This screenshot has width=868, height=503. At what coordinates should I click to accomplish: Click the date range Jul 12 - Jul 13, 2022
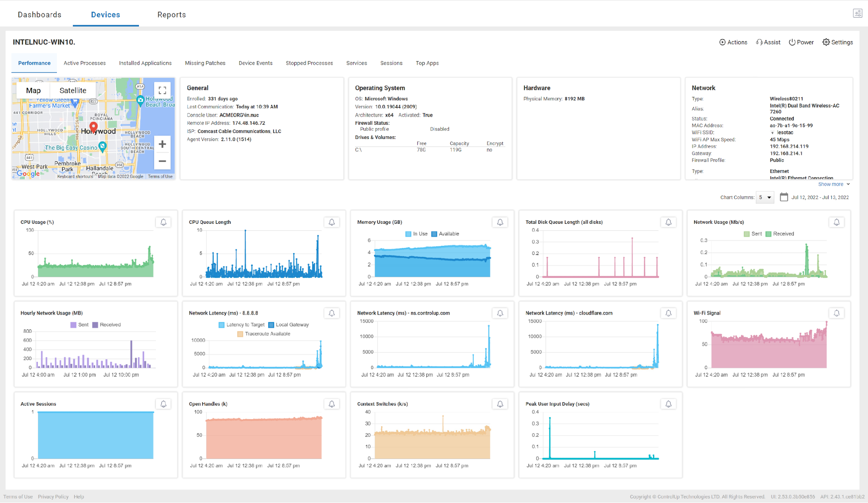[820, 197]
